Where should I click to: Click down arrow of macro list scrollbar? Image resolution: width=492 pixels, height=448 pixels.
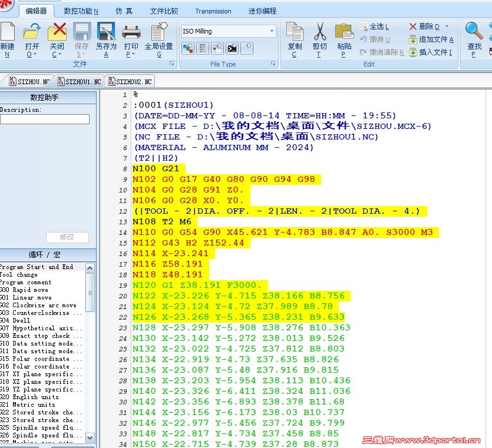point(90,437)
